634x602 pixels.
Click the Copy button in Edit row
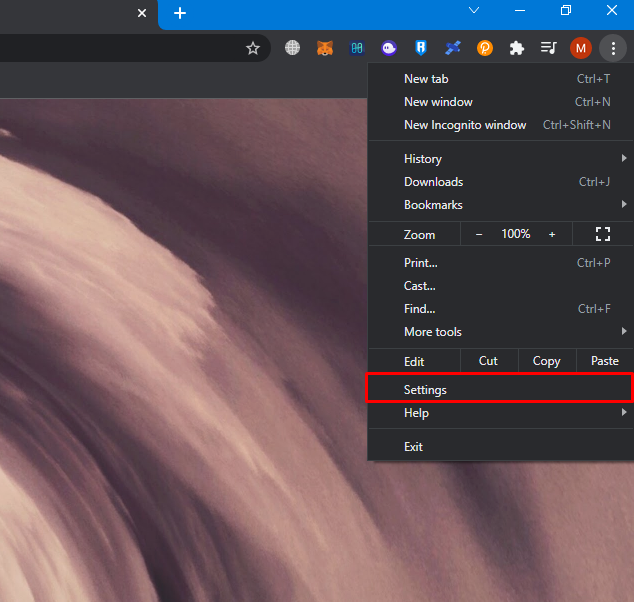click(547, 361)
